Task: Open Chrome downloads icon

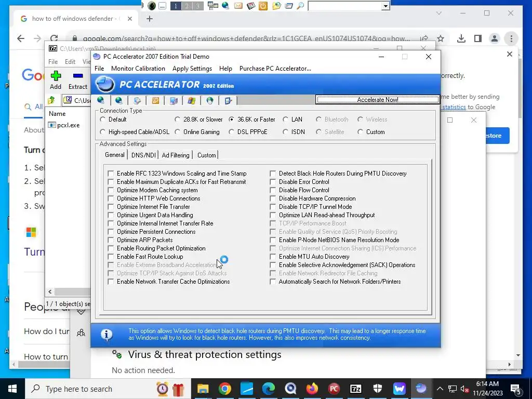Action: click(461, 38)
